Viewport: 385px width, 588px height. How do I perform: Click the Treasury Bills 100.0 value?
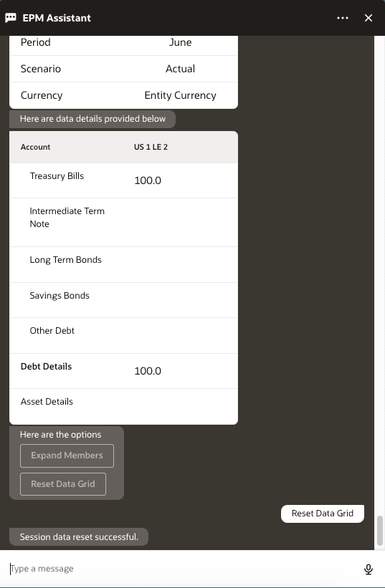click(x=148, y=180)
